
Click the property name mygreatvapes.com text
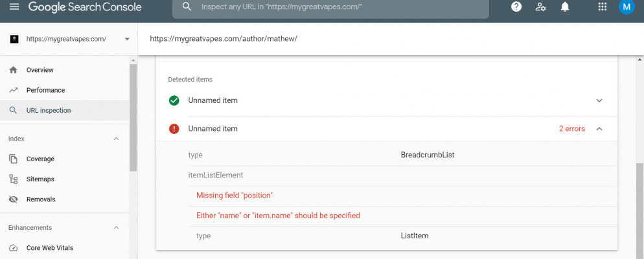pos(67,39)
